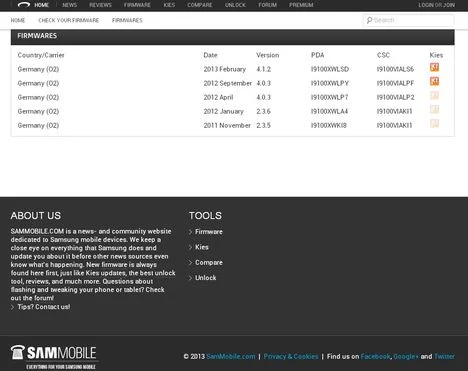Click Germany (O2) in 2013 February row
468x371 pixels.
click(38, 69)
